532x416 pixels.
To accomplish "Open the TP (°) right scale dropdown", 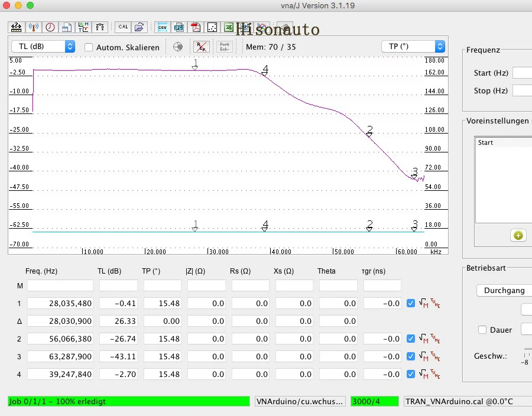I will point(413,47).
